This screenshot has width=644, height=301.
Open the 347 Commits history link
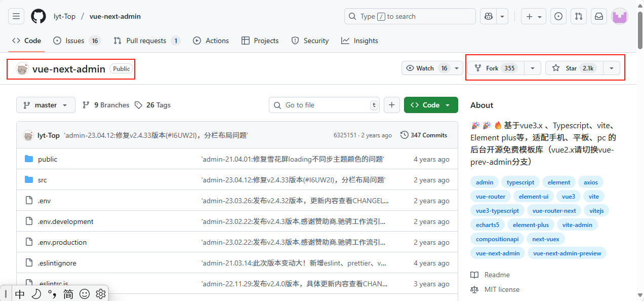click(x=424, y=135)
